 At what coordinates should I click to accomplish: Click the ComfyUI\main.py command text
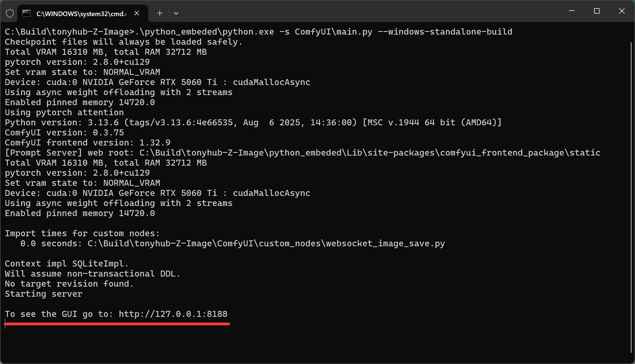[x=333, y=32]
